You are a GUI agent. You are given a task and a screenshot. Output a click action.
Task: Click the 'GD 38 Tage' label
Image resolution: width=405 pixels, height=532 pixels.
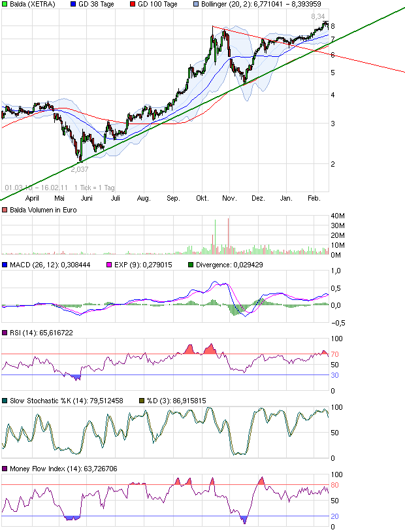click(x=96, y=5)
